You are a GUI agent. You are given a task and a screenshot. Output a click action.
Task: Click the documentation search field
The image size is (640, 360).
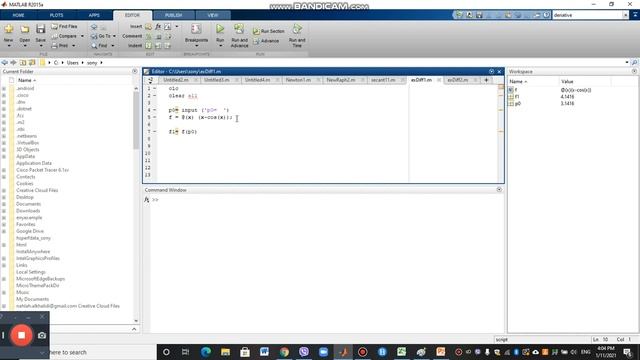[587, 15]
